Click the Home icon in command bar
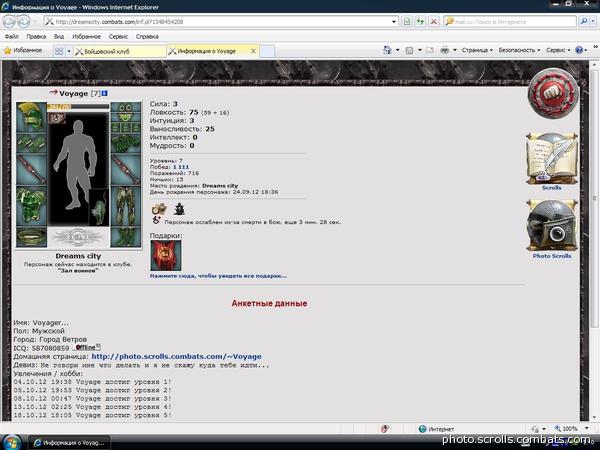The height and width of the screenshot is (450, 600). pyautogui.click(x=387, y=50)
